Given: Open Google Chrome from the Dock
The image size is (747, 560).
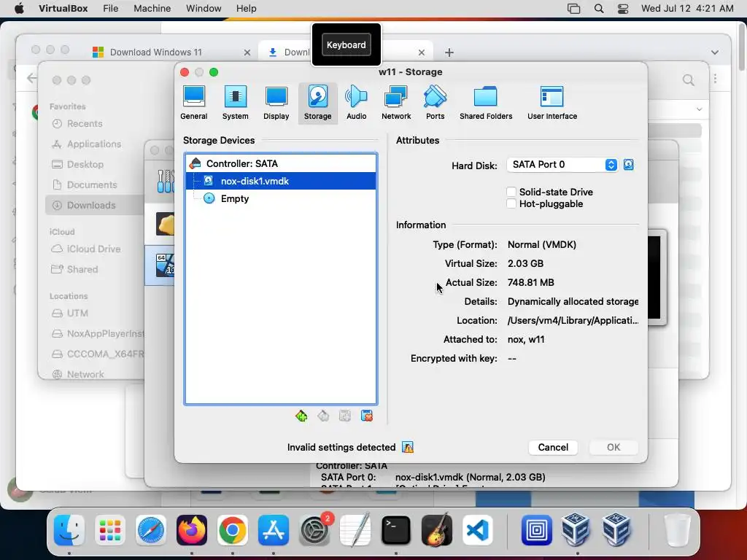Looking at the screenshot, I should (233, 530).
